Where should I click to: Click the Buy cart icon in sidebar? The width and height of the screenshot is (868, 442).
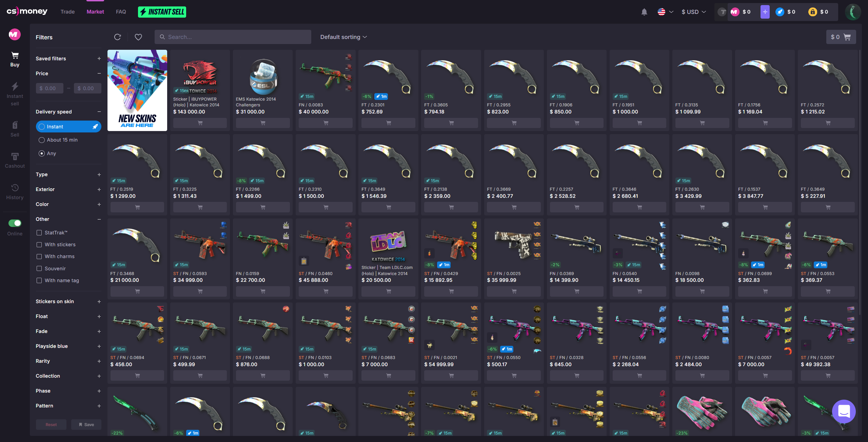point(15,59)
